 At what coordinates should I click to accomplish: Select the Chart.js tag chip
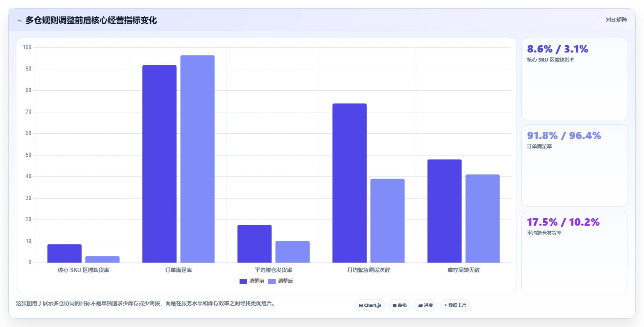(x=370, y=305)
